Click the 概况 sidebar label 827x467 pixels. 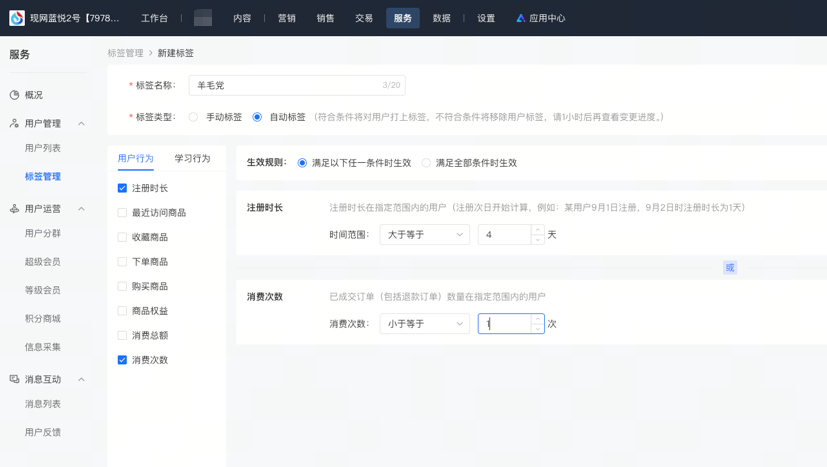tap(34, 95)
